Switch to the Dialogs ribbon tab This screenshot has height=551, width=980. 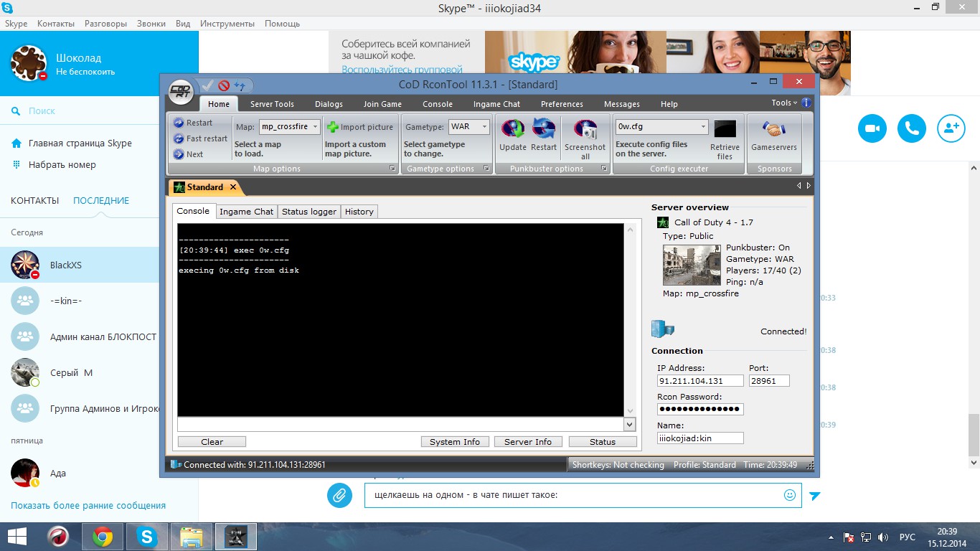click(x=329, y=104)
